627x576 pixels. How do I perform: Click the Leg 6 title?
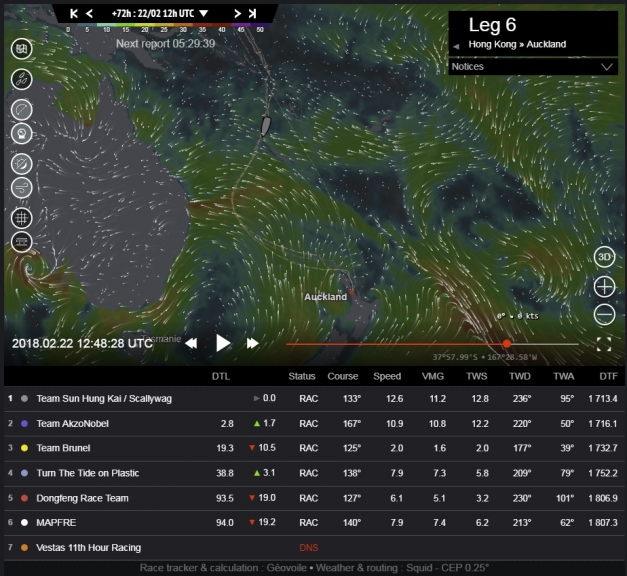492,25
